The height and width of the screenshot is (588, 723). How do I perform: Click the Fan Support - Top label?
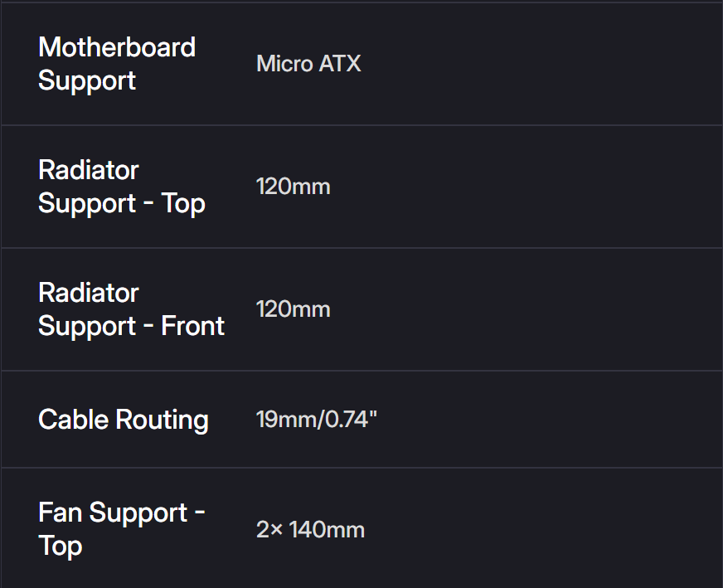121,529
